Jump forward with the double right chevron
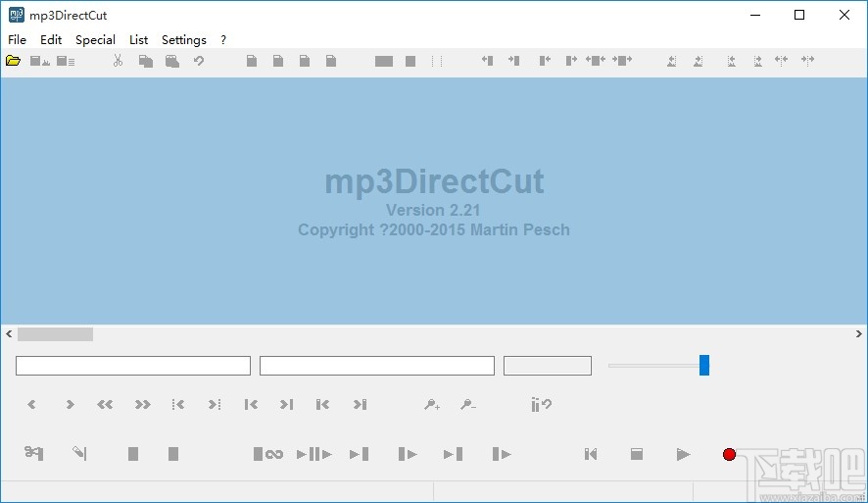Viewport: 868px width, 503px height. click(x=142, y=404)
